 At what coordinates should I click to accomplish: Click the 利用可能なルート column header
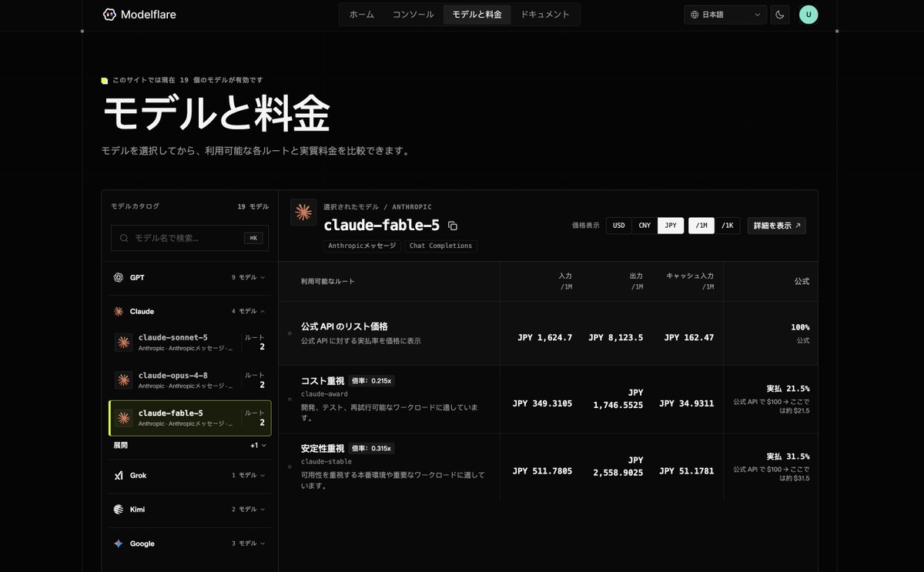(328, 282)
